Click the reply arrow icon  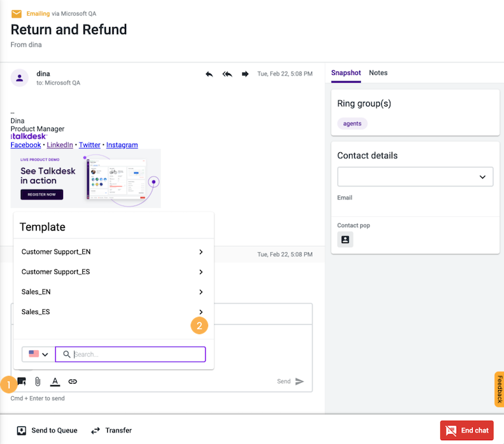(209, 74)
